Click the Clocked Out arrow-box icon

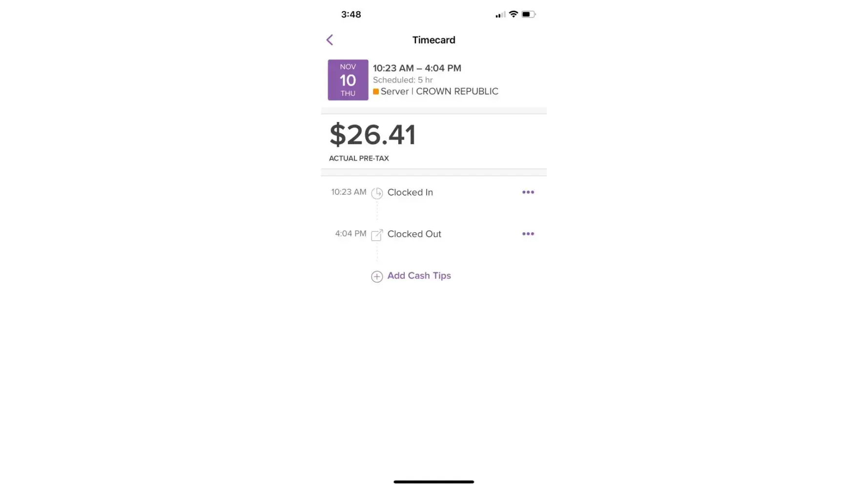coord(377,235)
